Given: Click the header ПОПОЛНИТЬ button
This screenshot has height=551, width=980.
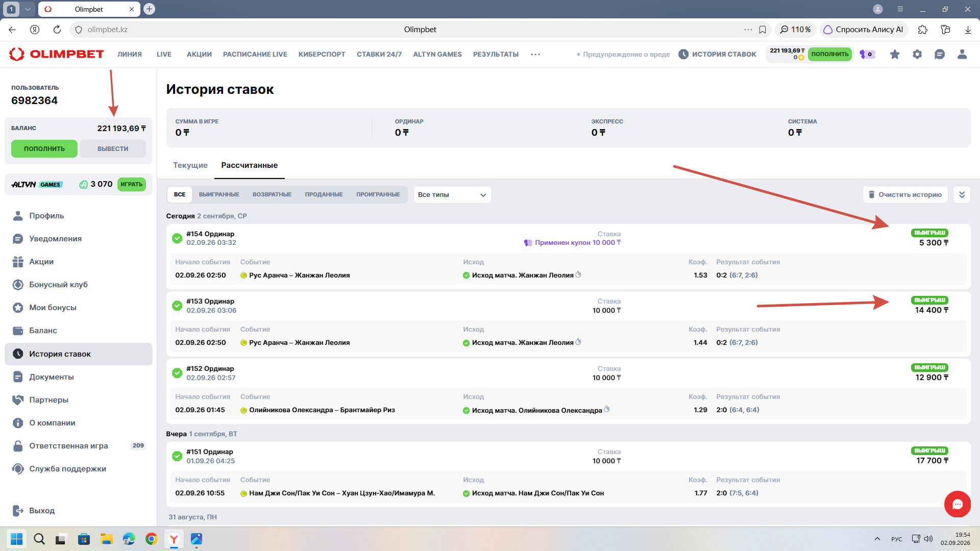Looking at the screenshot, I should 830,54.
